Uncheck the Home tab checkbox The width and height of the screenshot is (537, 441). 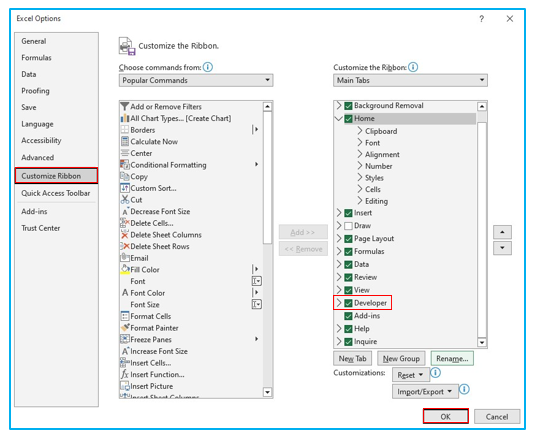click(348, 119)
